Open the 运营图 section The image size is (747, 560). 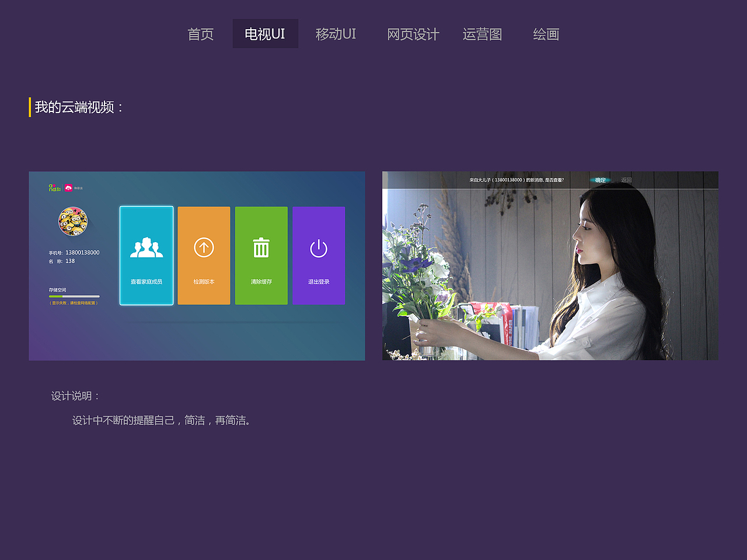click(483, 34)
